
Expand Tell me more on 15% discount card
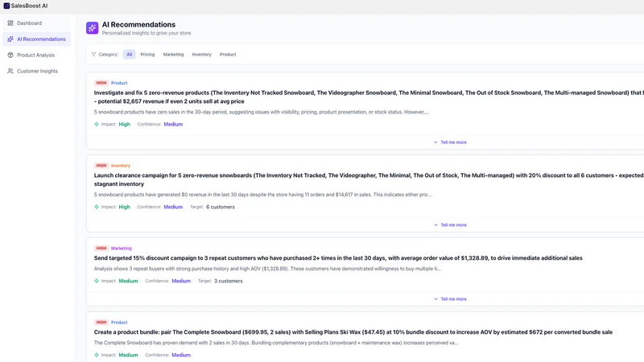(x=450, y=299)
